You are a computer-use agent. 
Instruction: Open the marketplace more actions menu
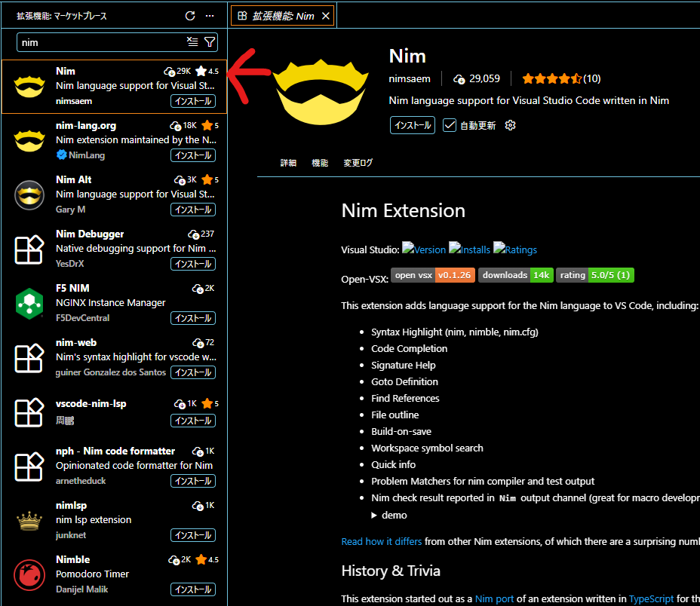click(210, 16)
